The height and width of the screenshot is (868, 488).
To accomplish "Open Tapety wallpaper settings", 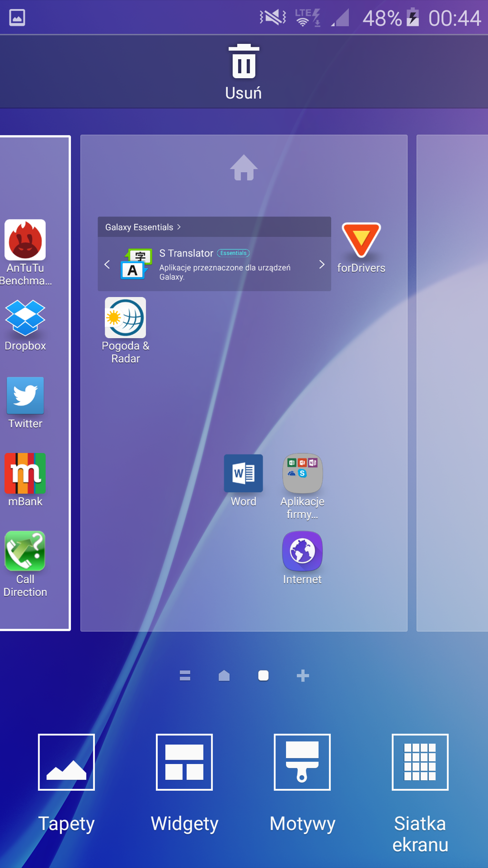I will [66, 762].
